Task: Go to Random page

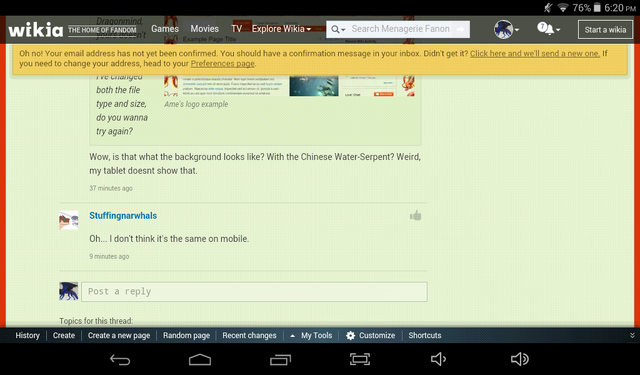Action: coord(186,335)
